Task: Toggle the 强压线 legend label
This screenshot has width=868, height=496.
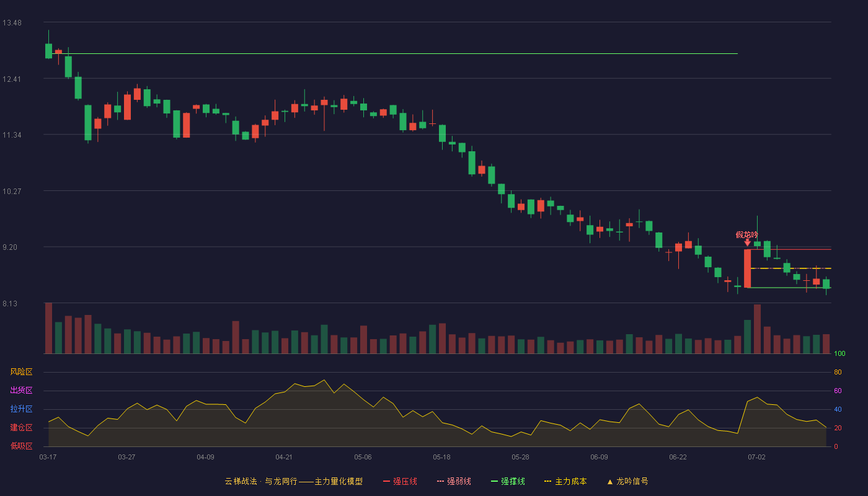Action: pos(405,481)
